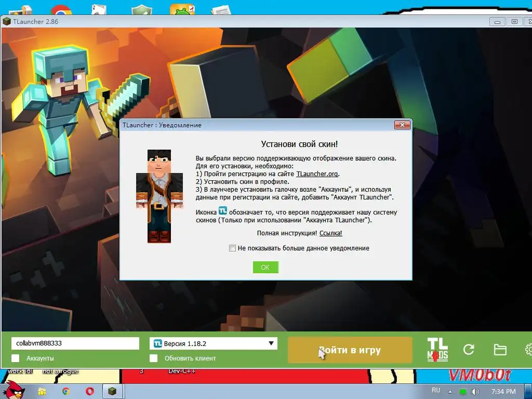The width and height of the screenshot is (532, 399).
Task: Click the playing cards desktop icon
Action: [99, 9]
